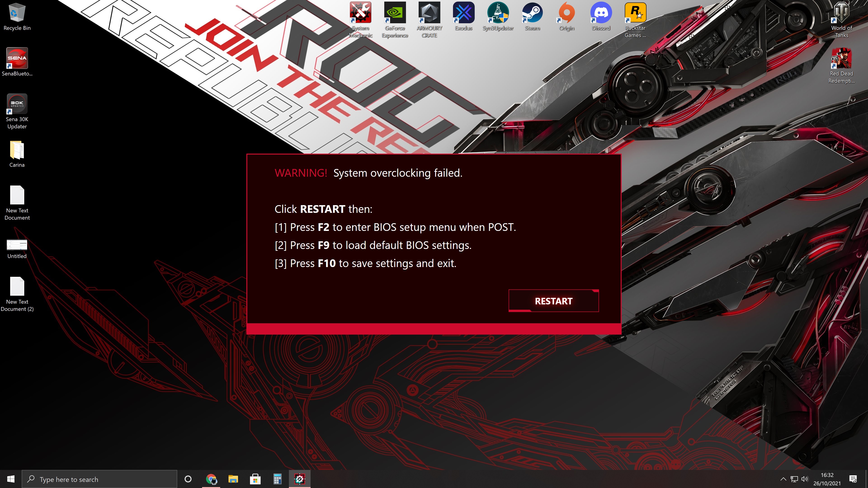The width and height of the screenshot is (868, 488).
Task: Open Calculator from the taskbar
Action: tap(277, 479)
